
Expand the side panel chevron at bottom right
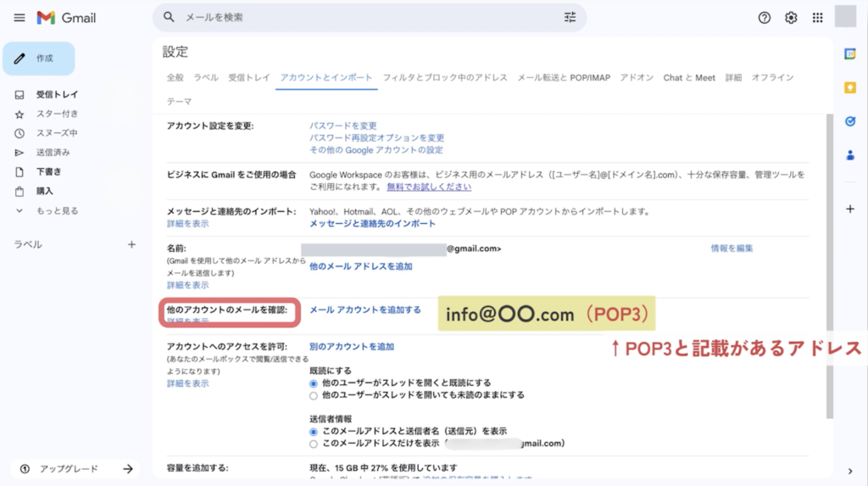pos(850,472)
